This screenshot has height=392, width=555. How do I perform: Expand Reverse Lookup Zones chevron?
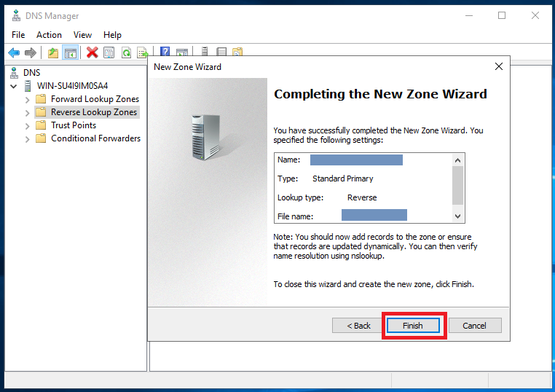click(27, 113)
